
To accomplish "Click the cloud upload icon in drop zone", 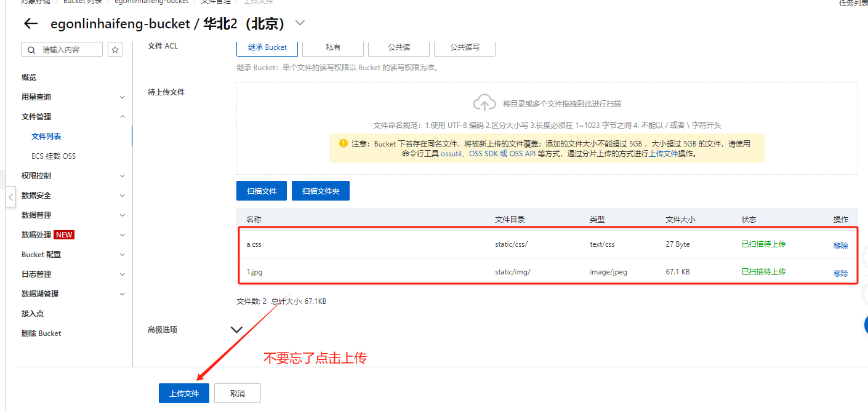I will (484, 103).
